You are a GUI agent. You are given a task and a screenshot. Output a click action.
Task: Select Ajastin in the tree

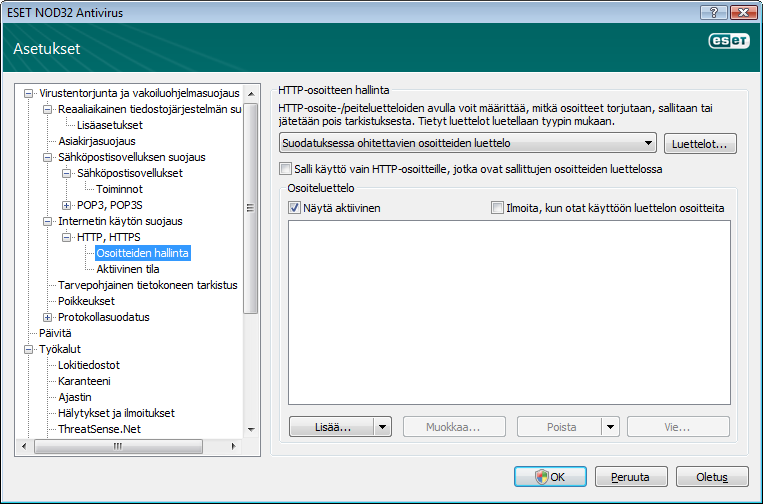(x=75, y=397)
